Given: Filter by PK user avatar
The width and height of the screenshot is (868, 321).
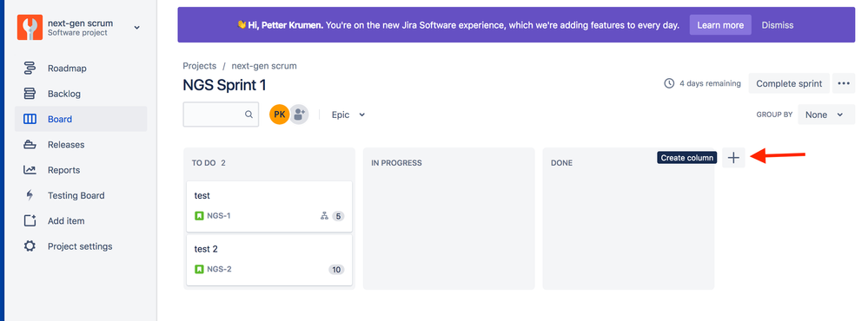Looking at the screenshot, I should [x=280, y=115].
